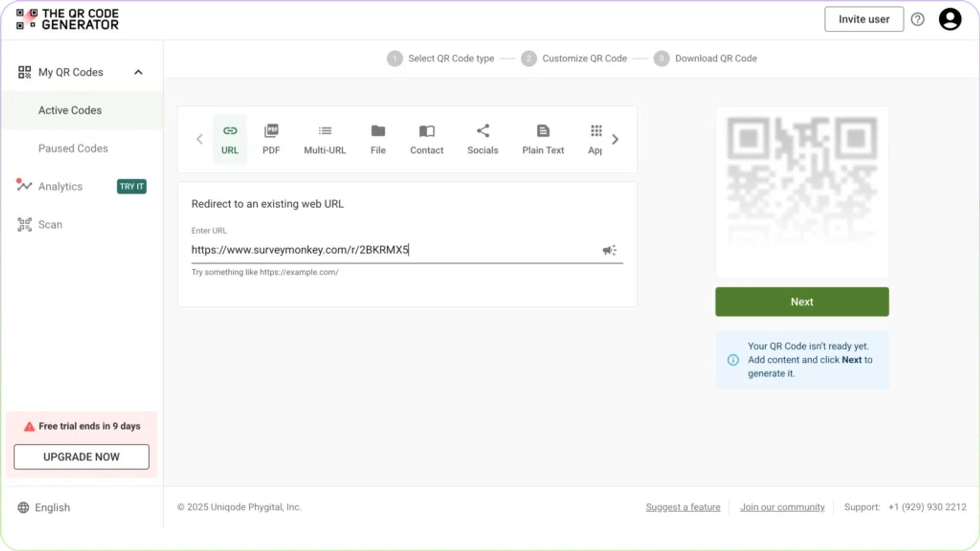Image resolution: width=980 pixels, height=551 pixels.
Task: Click the TRY IT badge
Action: click(x=132, y=187)
